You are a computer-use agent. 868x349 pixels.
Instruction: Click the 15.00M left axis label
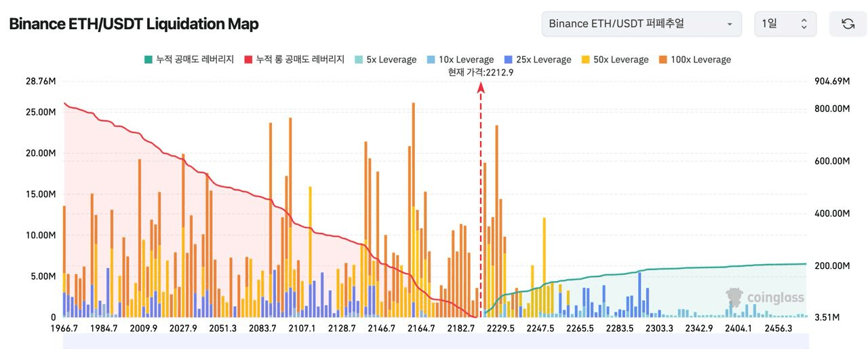coord(40,194)
